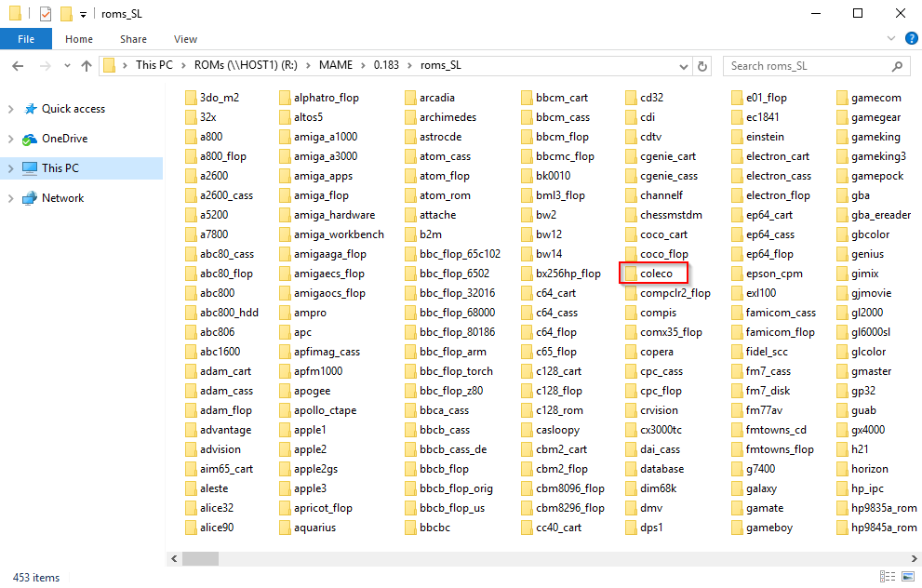
Task: Select OneDrive in sidebar
Action: point(65,139)
